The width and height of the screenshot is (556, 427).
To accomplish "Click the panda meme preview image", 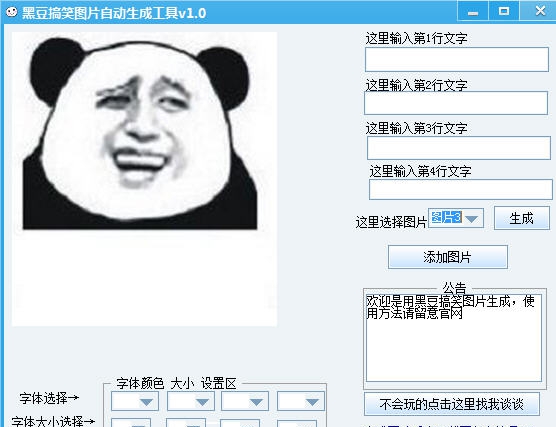I will 144,179.
